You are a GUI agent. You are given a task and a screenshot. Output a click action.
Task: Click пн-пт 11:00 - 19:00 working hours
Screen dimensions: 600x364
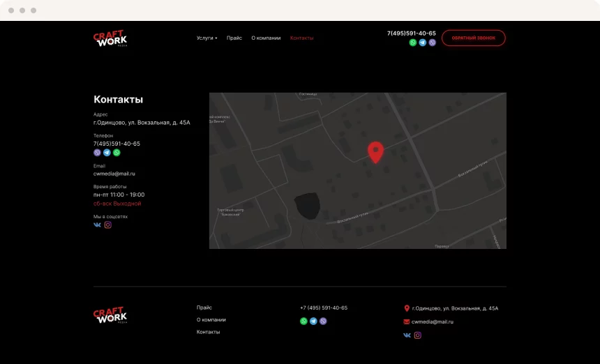point(119,195)
